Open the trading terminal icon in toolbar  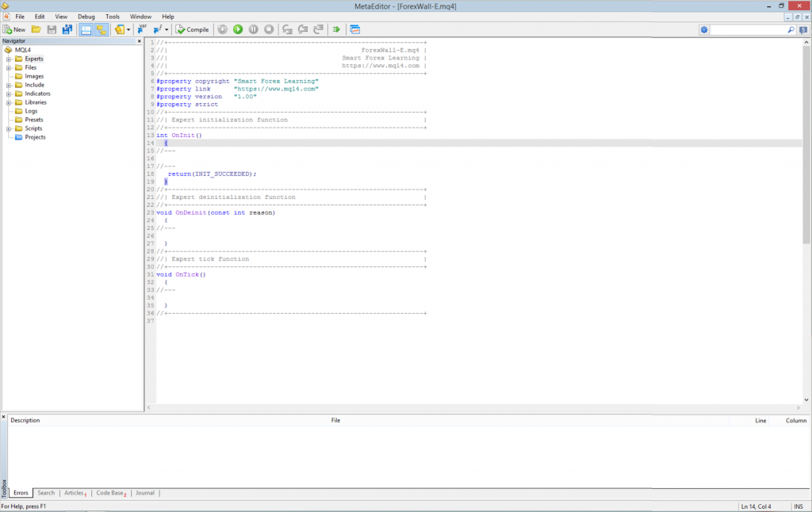coord(354,29)
